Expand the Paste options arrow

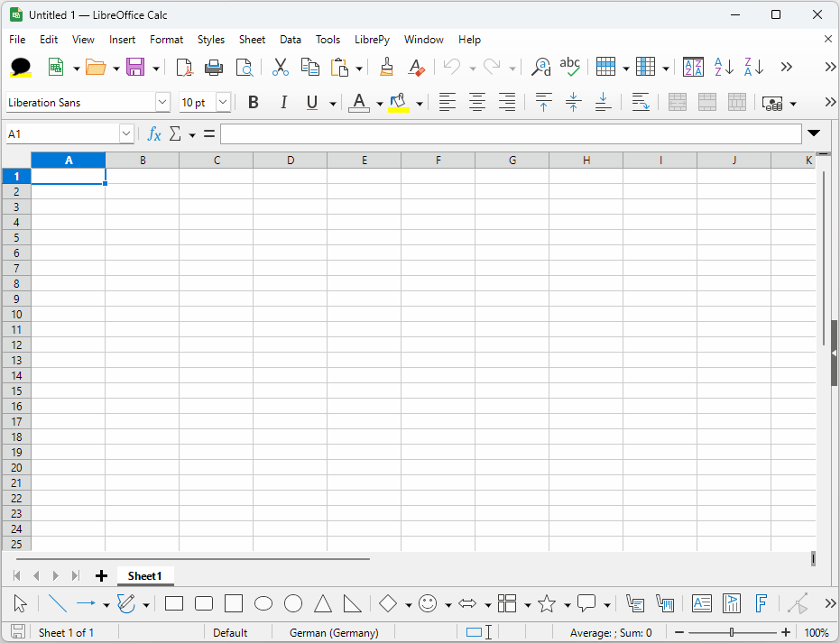(359, 68)
